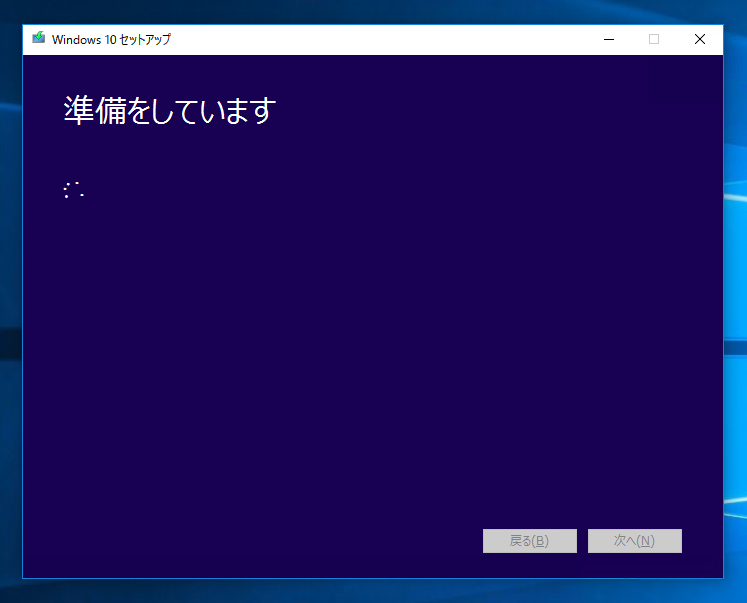Click the disabled maximize button
This screenshot has width=747, height=603.
654,39
